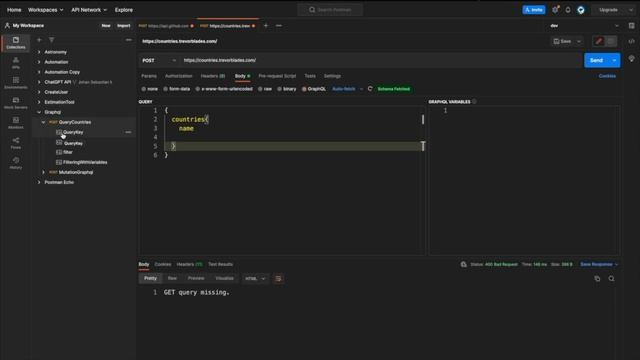This screenshot has width=640, height=360.
Task: Select the none body type radio
Action: click(144, 89)
